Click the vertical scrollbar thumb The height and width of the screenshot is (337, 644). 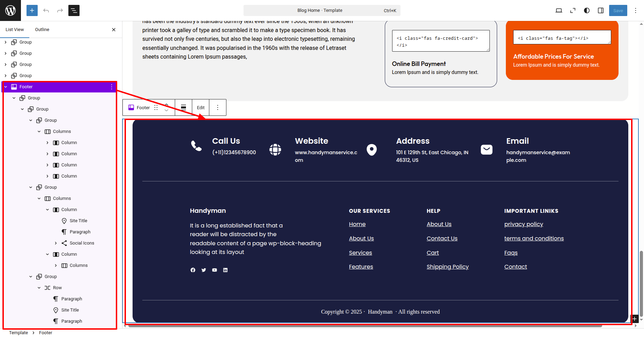(x=641, y=283)
